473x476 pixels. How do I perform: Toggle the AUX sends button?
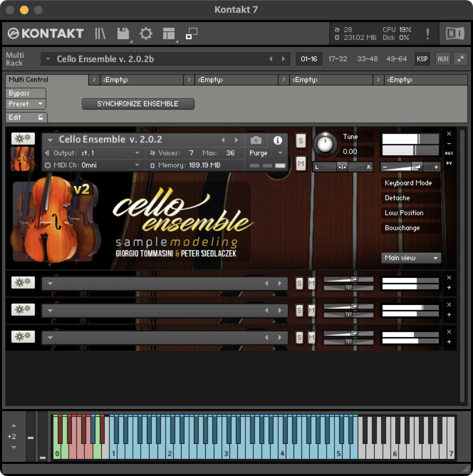coord(443,59)
